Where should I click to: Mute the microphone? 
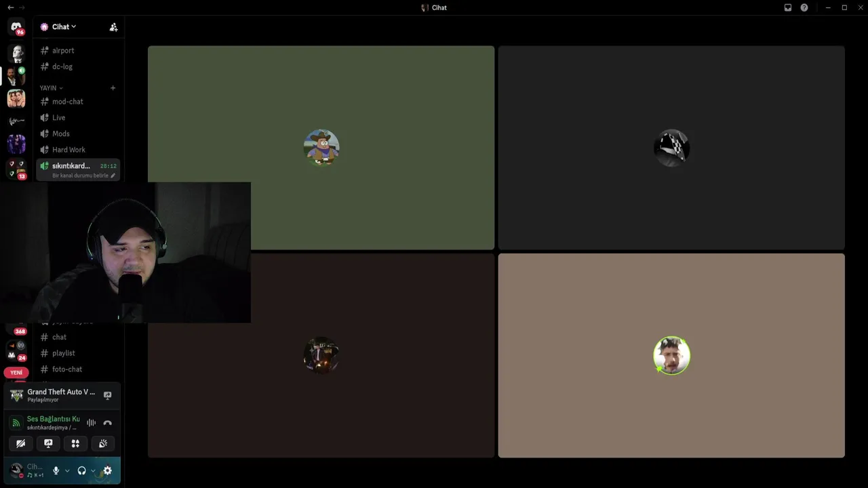56,470
